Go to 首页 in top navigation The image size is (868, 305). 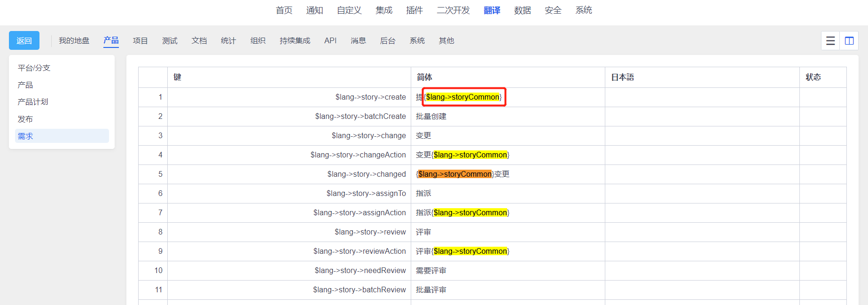coord(284,10)
